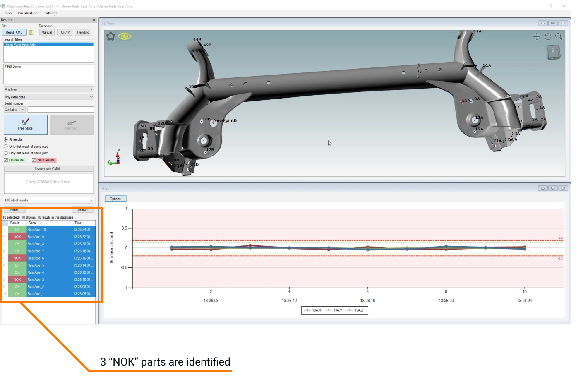Click the XYZ axis triad indicator
Viewport: 588px width, 380px height.
point(114,158)
